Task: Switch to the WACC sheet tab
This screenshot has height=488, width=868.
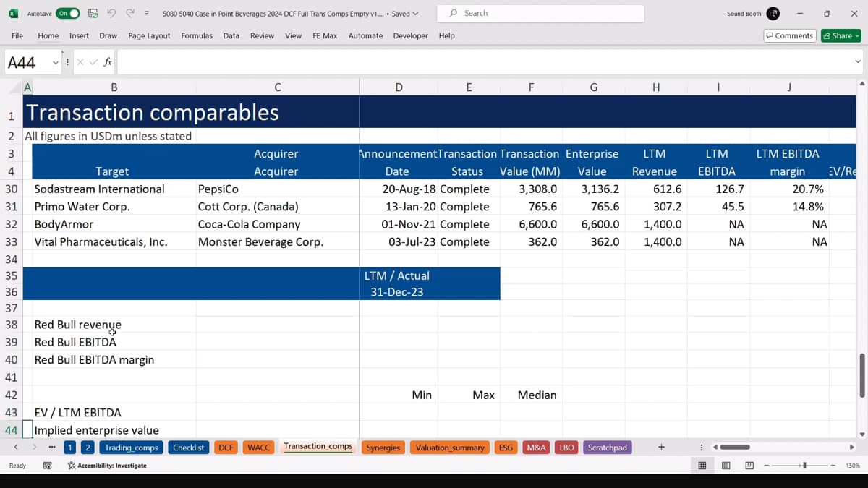Action: tap(258, 448)
